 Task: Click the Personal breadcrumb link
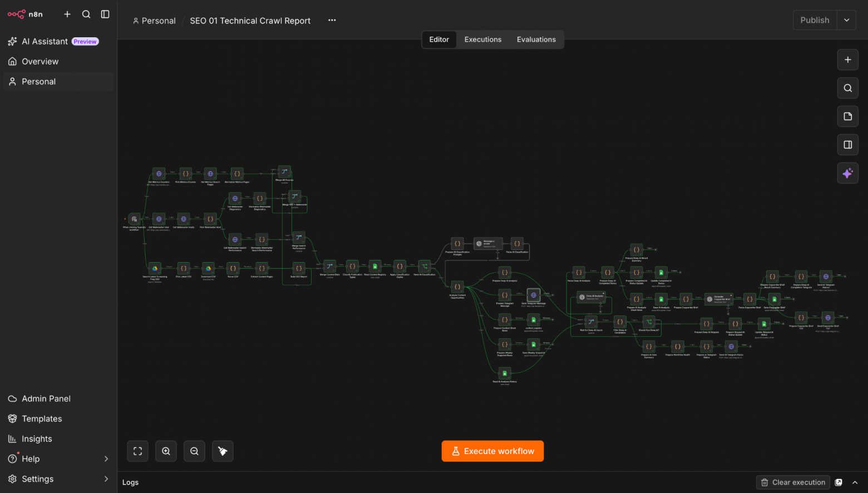click(154, 21)
